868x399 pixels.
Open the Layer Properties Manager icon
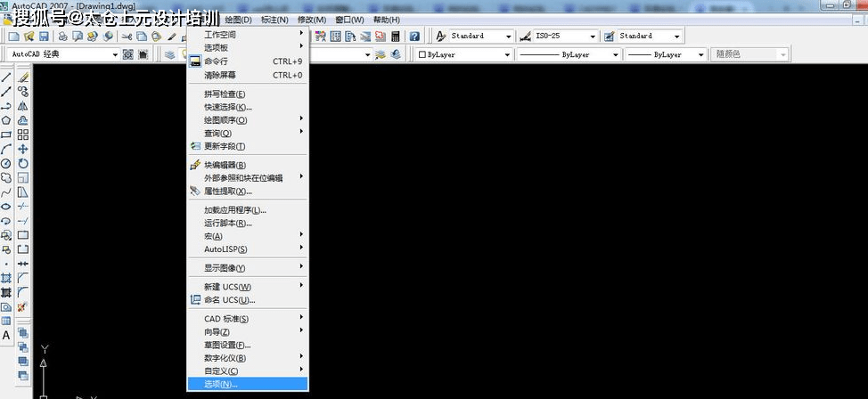[x=170, y=54]
